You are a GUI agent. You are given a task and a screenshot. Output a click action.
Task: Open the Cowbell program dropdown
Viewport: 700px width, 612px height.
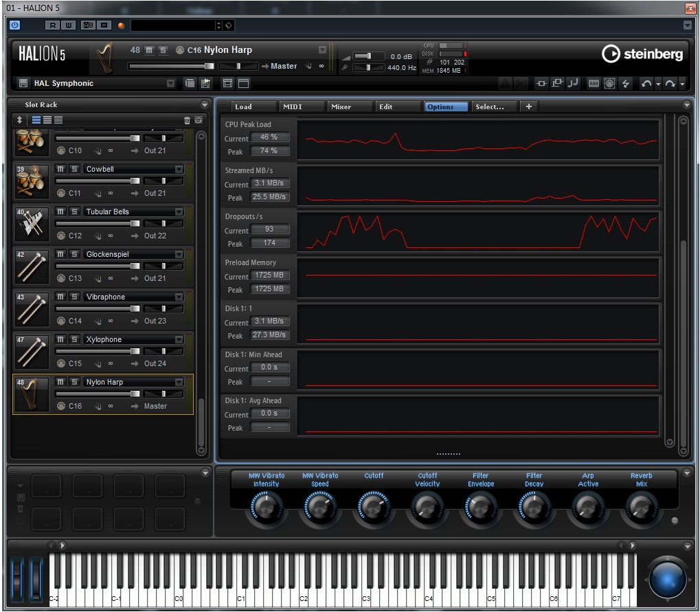179,169
